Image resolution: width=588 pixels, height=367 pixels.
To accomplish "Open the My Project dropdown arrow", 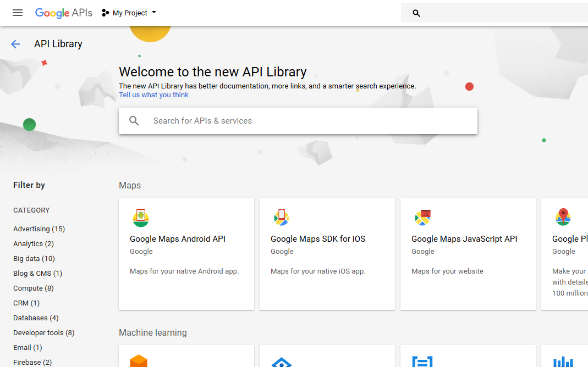I will tap(154, 13).
